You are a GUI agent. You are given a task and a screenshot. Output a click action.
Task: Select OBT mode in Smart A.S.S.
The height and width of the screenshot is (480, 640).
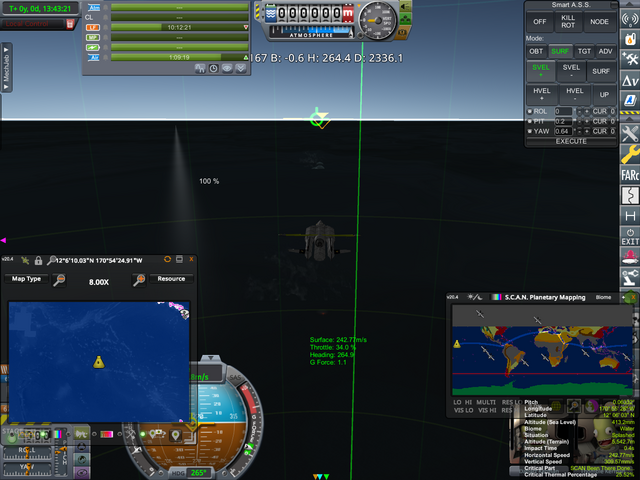(536, 51)
